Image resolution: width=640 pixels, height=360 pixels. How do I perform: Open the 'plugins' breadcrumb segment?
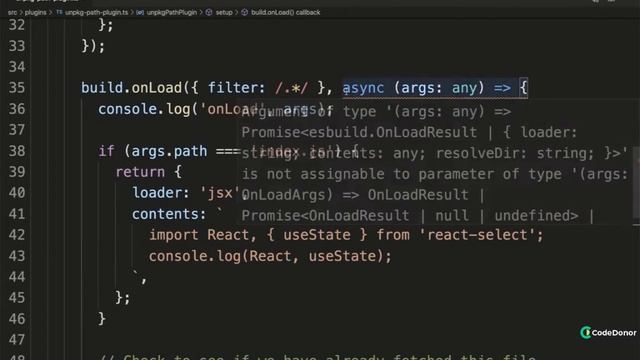coord(36,12)
